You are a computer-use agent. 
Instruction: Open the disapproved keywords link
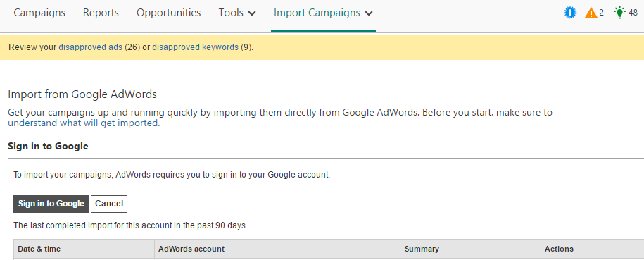coord(195,47)
